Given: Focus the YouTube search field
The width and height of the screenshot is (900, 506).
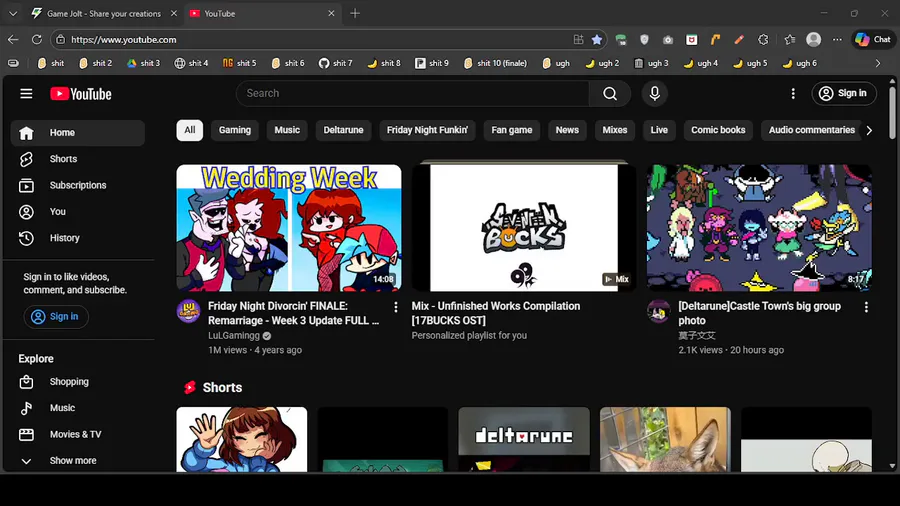Looking at the screenshot, I should tap(412, 94).
